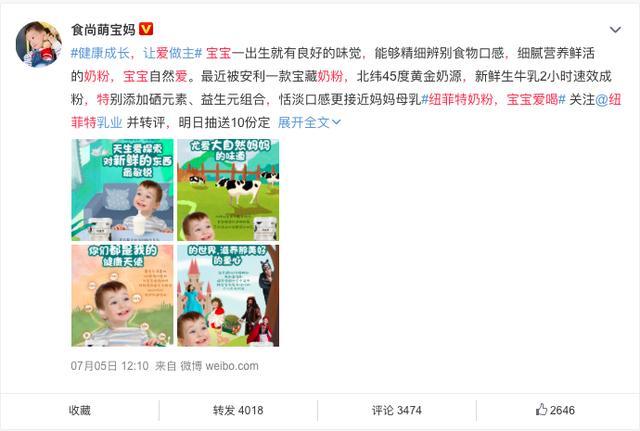Open the post options chevron menu
The image size is (640, 431).
[615, 30]
